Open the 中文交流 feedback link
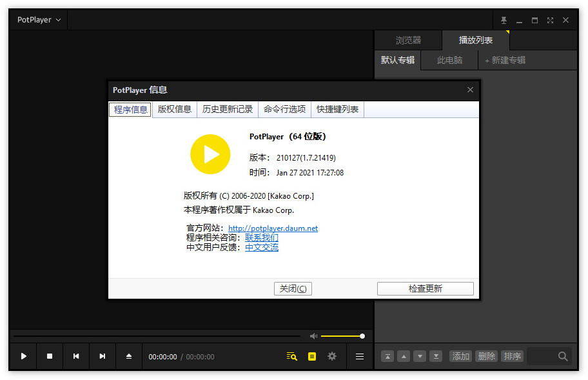 [261, 246]
